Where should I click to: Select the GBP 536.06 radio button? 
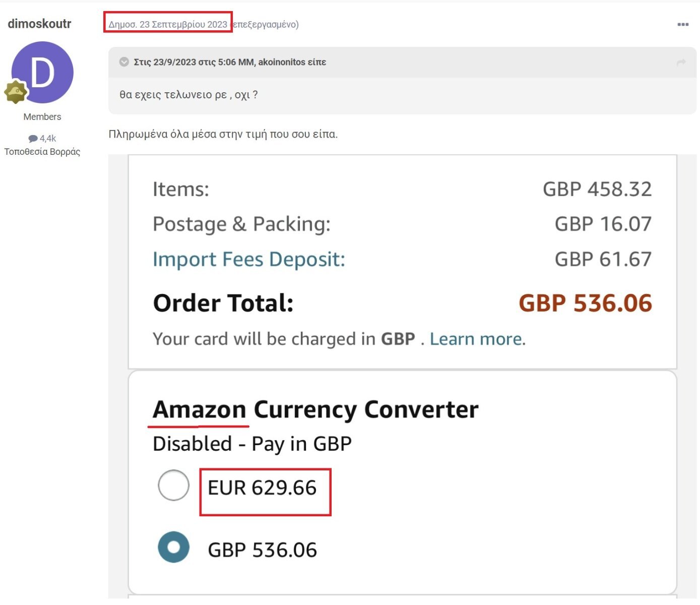coord(173,547)
